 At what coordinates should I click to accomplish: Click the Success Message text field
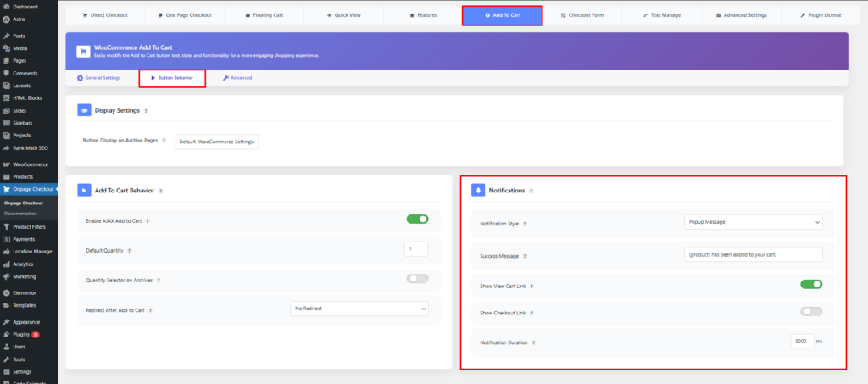click(x=753, y=254)
